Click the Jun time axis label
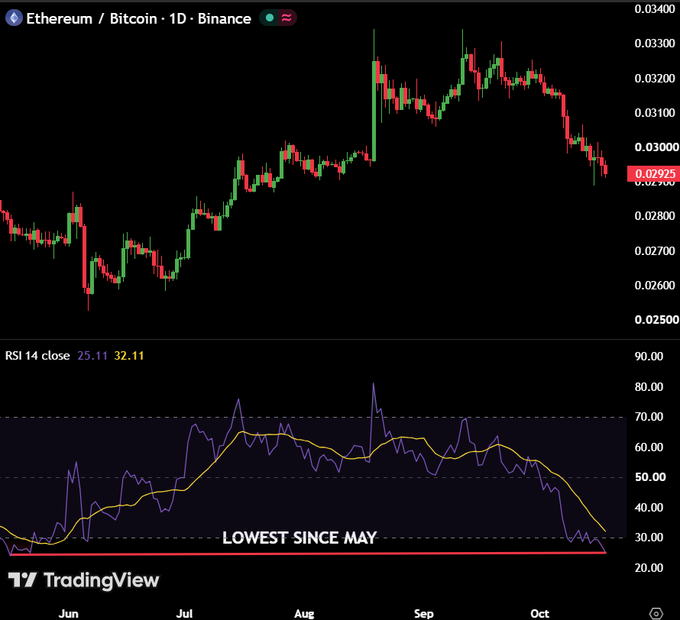 click(69, 614)
